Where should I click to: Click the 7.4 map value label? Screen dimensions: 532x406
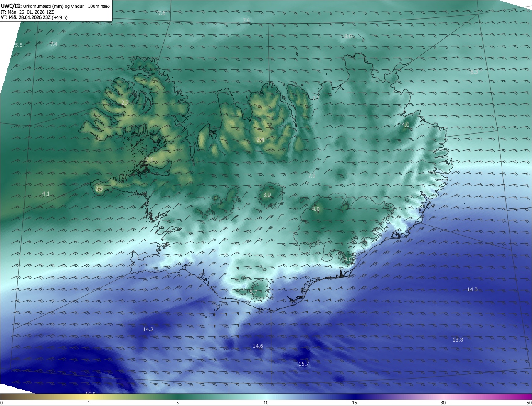[x=54, y=44]
